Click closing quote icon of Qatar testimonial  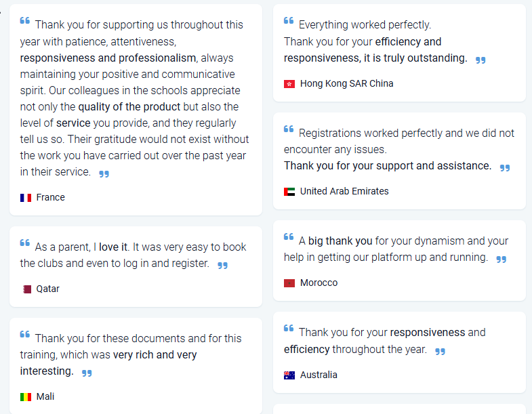point(222,266)
